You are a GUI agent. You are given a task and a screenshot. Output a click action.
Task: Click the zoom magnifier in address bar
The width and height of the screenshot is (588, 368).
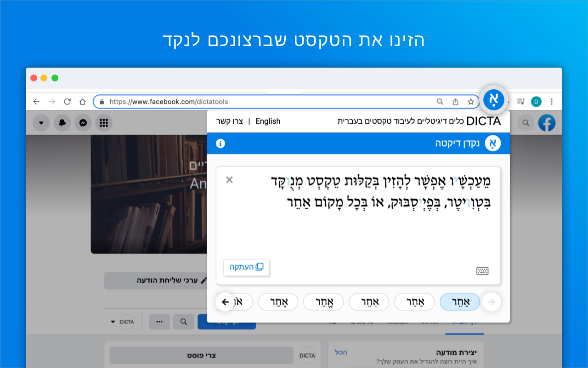440,102
